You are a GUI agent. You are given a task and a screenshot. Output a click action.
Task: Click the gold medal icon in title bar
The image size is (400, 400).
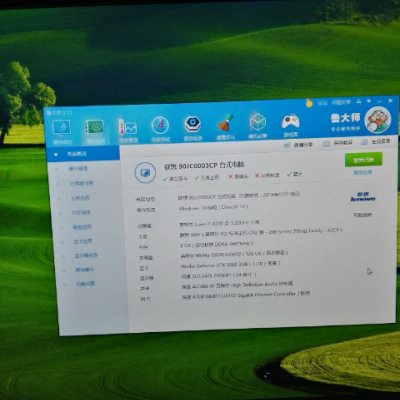click(309, 103)
